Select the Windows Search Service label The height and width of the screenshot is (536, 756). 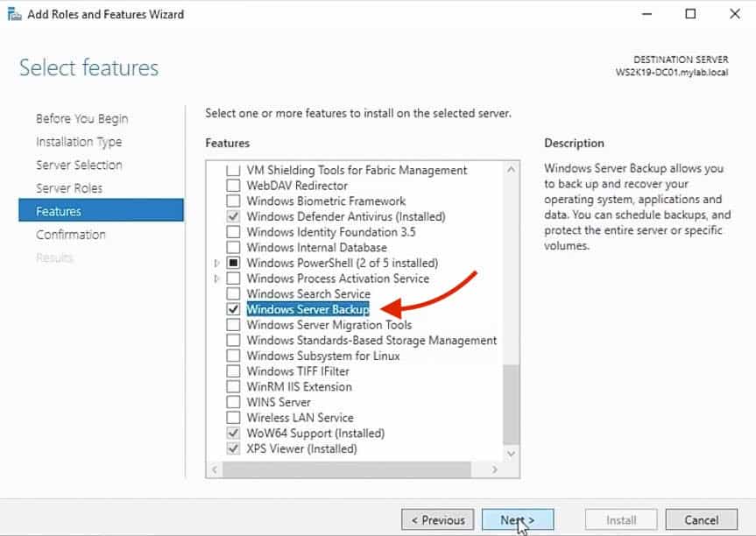pos(308,293)
